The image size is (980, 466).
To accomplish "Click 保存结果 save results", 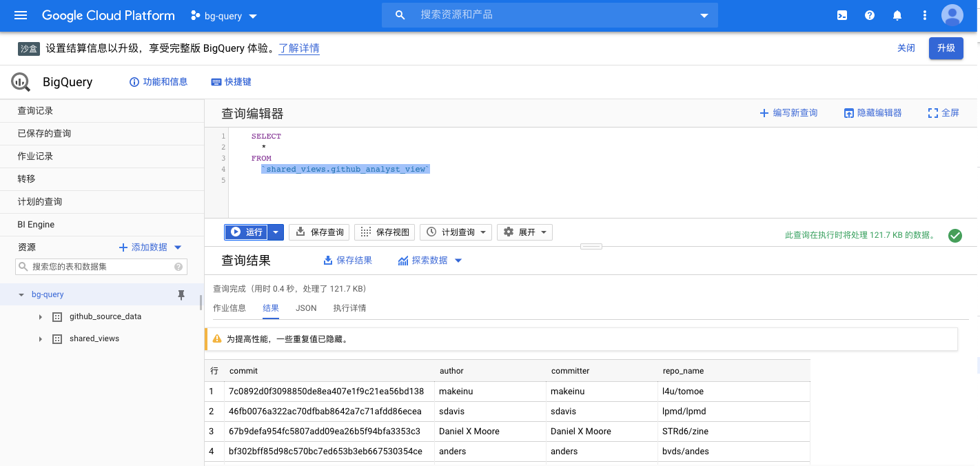I will tap(348, 261).
